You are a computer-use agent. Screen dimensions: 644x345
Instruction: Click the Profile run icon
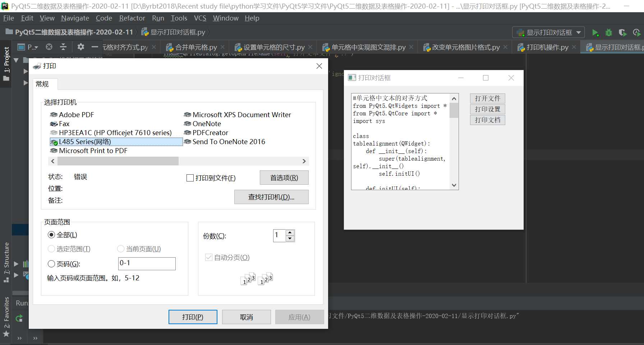pos(636,33)
